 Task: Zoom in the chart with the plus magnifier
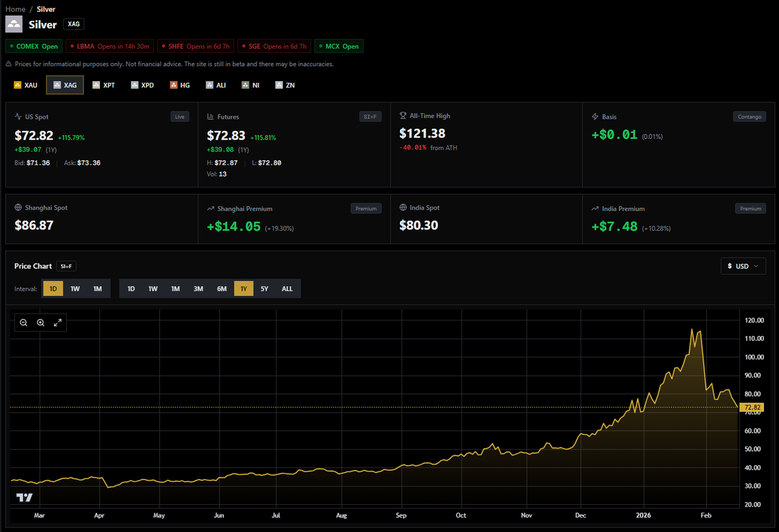(40, 322)
